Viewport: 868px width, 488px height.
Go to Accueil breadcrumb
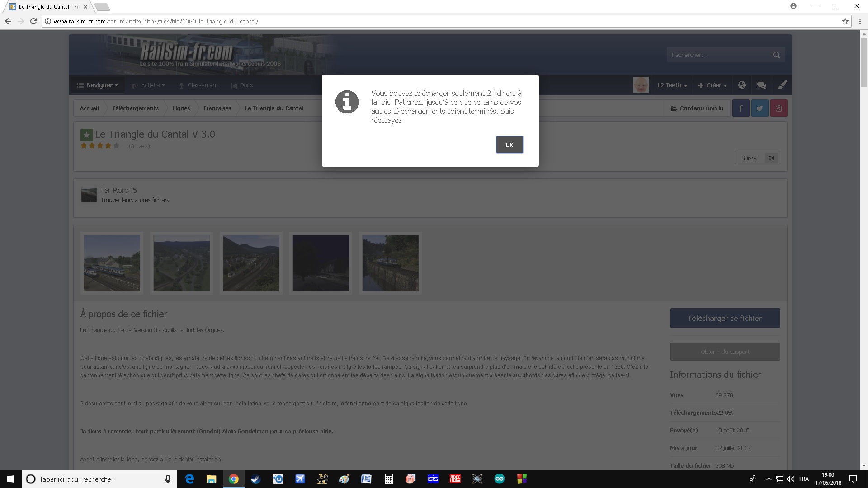point(89,108)
